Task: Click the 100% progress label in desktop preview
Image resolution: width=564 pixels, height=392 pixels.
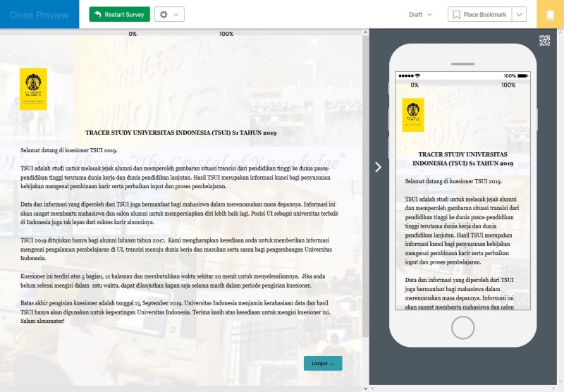Action: [x=226, y=34]
